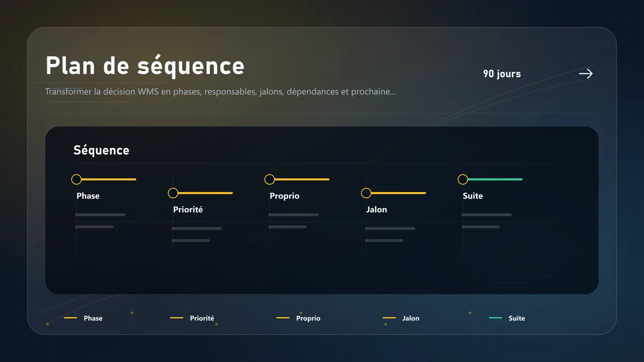Click the Plan de séquence title
The height and width of the screenshot is (362, 644).
[145, 65]
